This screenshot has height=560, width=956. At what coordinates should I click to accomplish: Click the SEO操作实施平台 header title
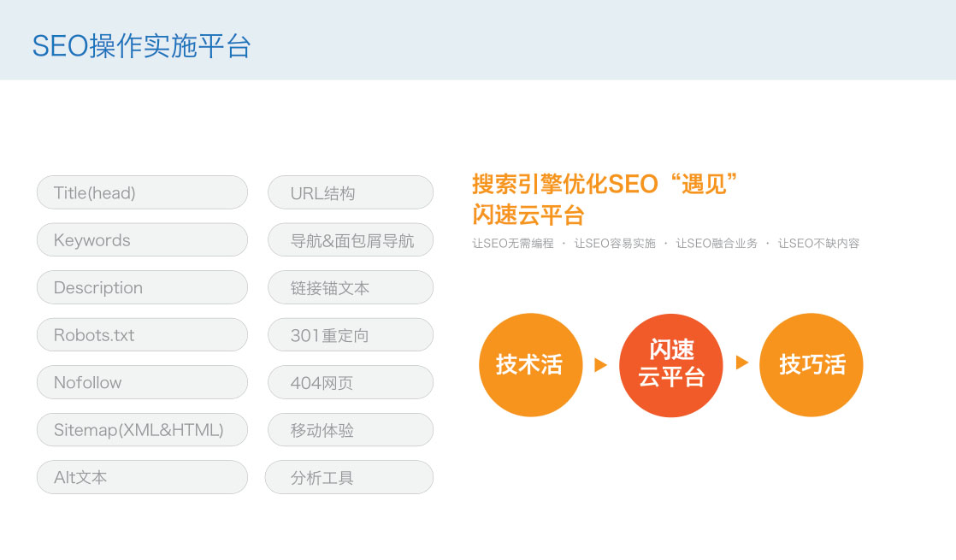141,46
